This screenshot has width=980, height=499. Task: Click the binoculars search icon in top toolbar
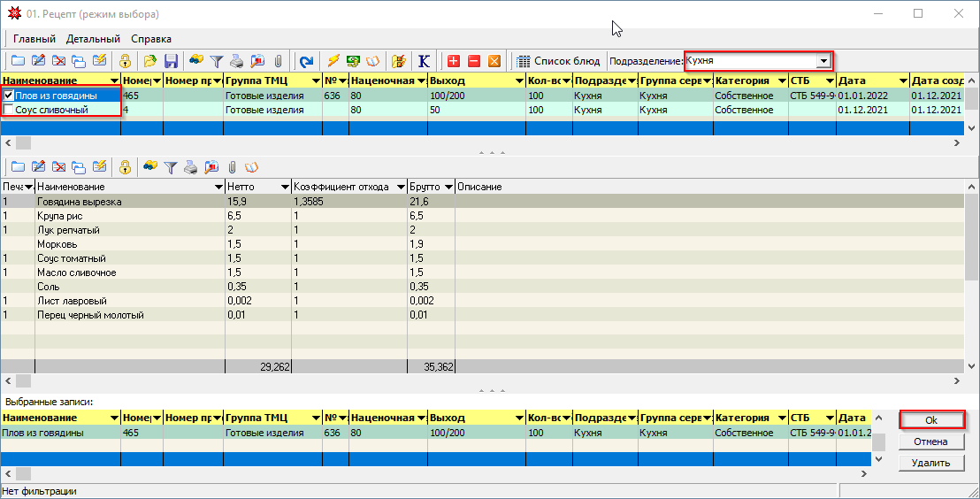[x=196, y=61]
